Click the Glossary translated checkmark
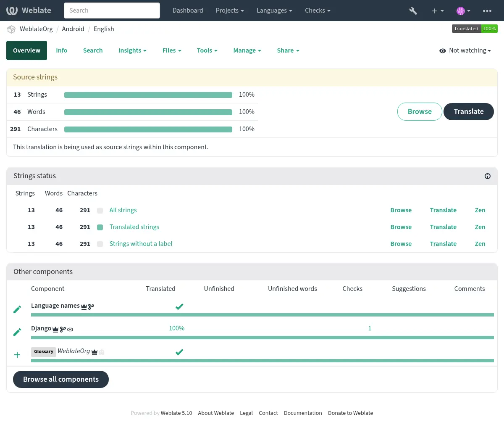504x438 pixels. pos(179,352)
